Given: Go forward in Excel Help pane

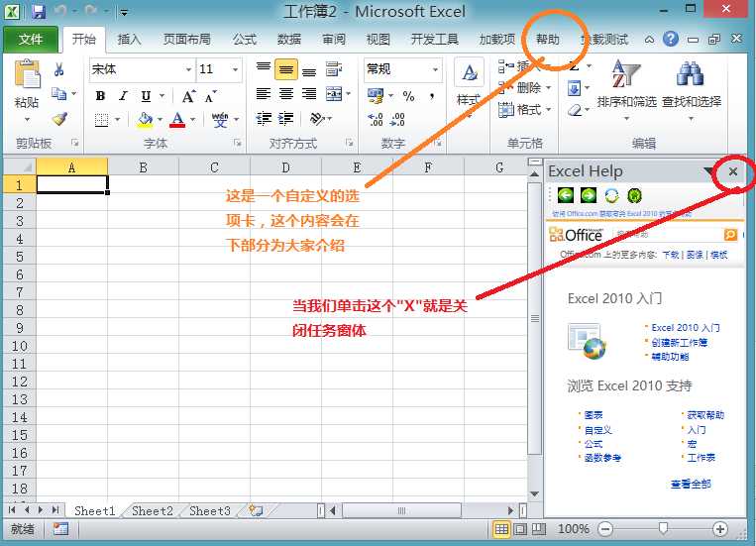Looking at the screenshot, I should pos(589,195).
